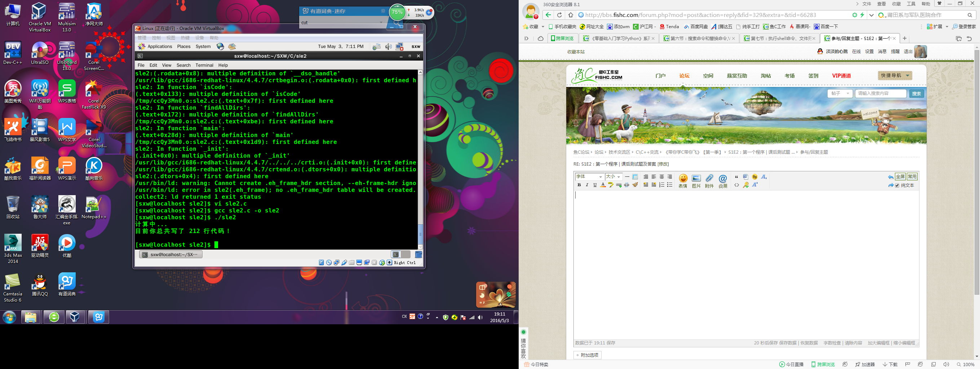Undo with the left arrow in editor
This screenshot has height=369, width=980.
(891, 177)
